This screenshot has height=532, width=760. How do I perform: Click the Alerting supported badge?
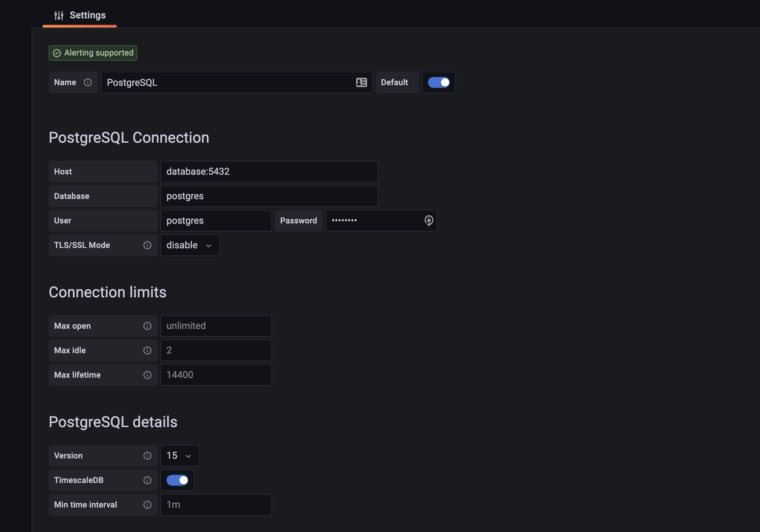pos(93,53)
